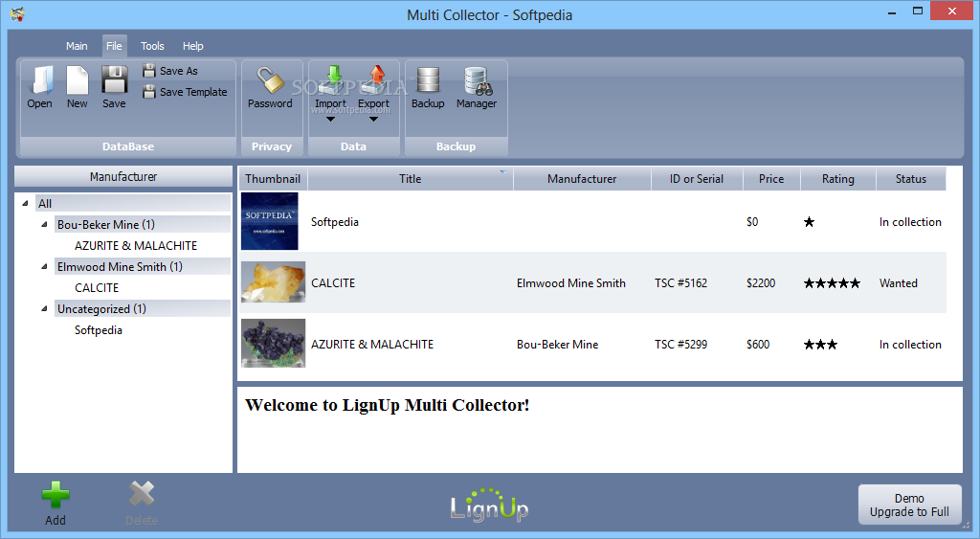Click the LignUp logo at the bottom
Screen dimensions: 980x539
pos(489,505)
